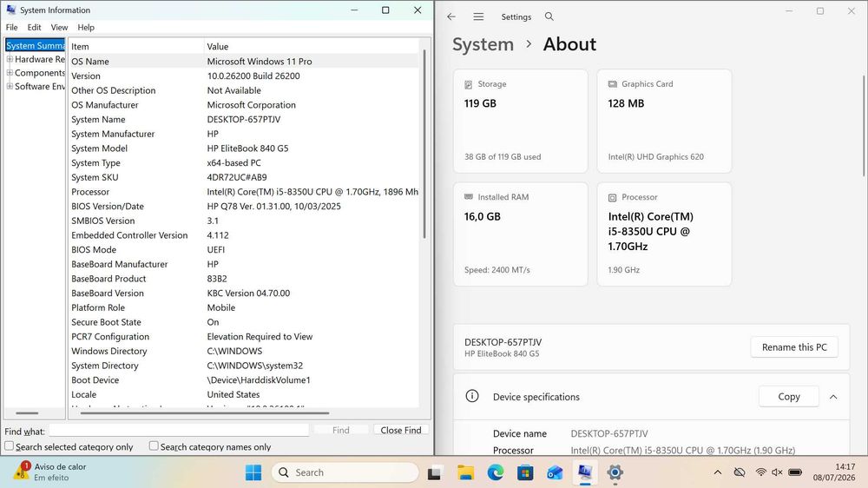Screen dimensions: 868x488
Task: Click the battery tray icon
Action: 795,472
